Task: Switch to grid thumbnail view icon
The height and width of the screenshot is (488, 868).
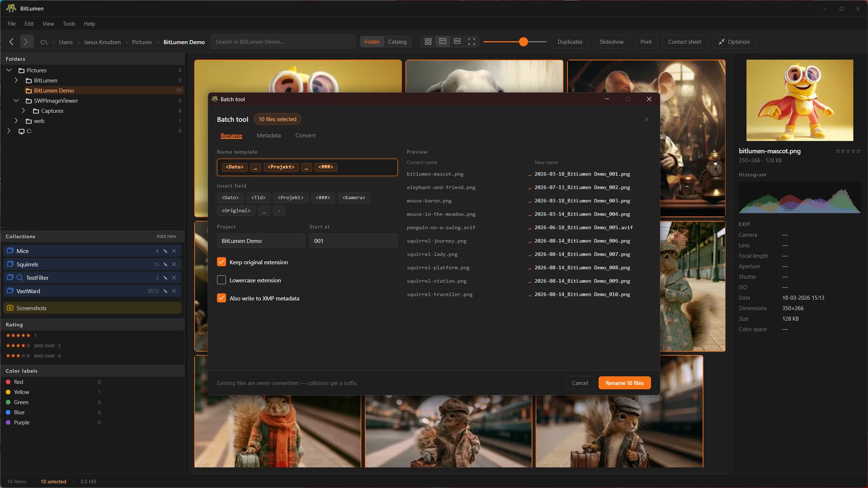Action: tap(428, 42)
